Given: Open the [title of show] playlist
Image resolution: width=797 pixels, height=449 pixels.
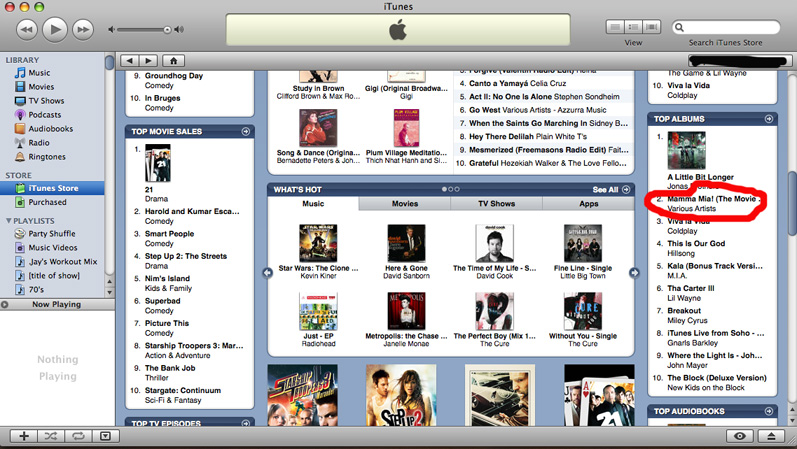Looking at the screenshot, I should [53, 276].
